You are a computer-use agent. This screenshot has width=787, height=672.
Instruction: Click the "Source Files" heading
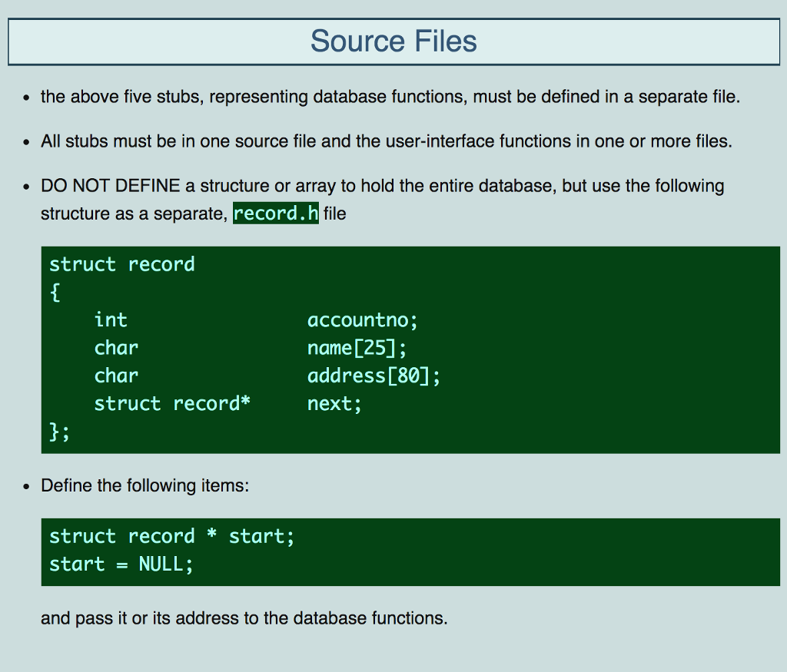point(393,41)
